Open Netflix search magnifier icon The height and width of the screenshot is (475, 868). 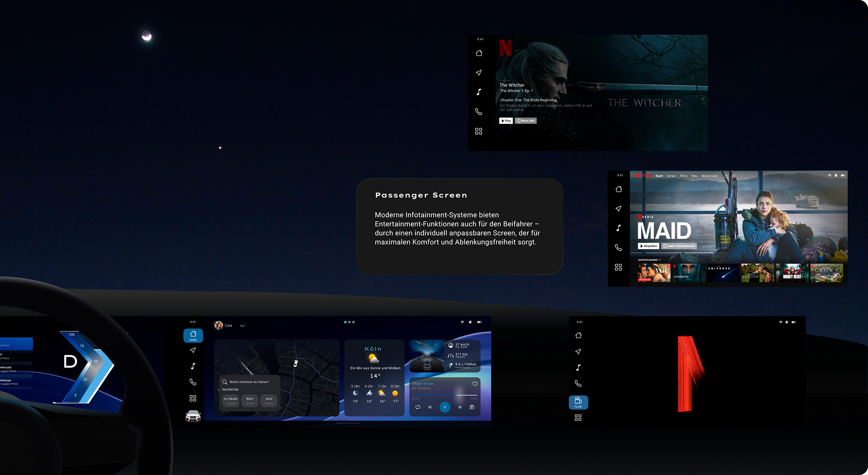(x=726, y=176)
